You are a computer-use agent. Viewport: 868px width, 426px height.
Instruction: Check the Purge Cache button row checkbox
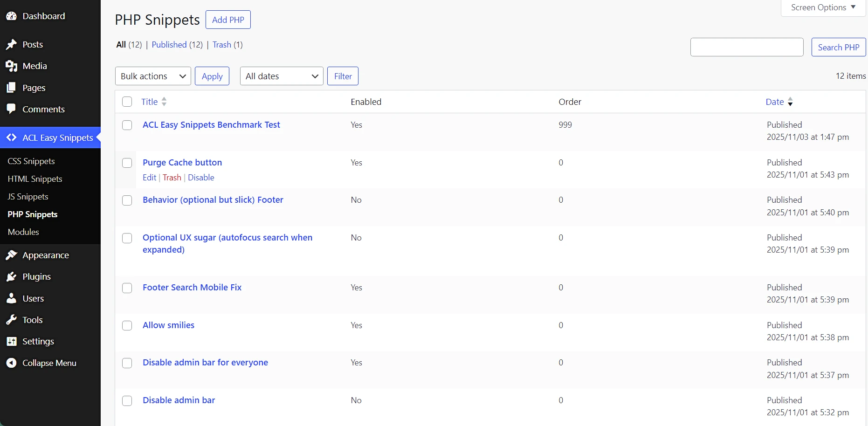coord(127,163)
